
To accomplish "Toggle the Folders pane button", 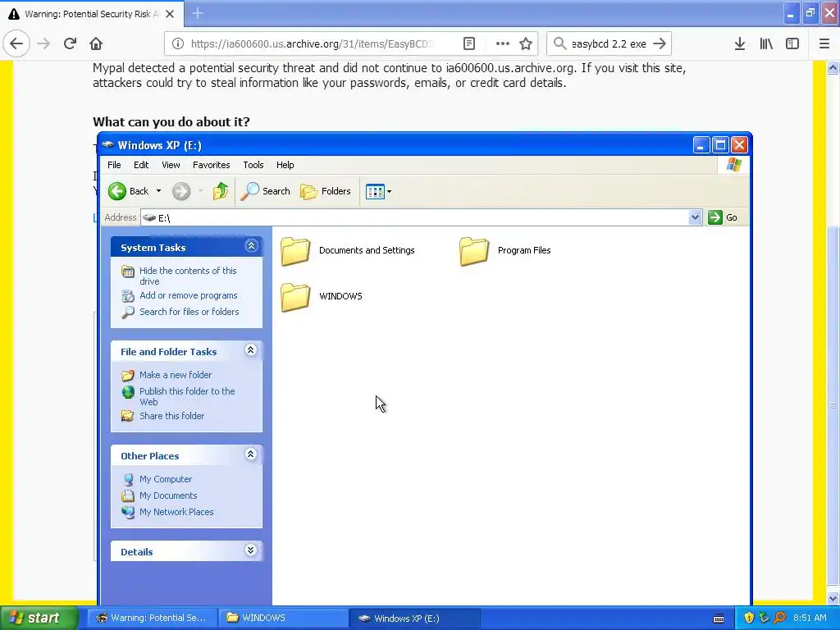I will click(x=326, y=191).
